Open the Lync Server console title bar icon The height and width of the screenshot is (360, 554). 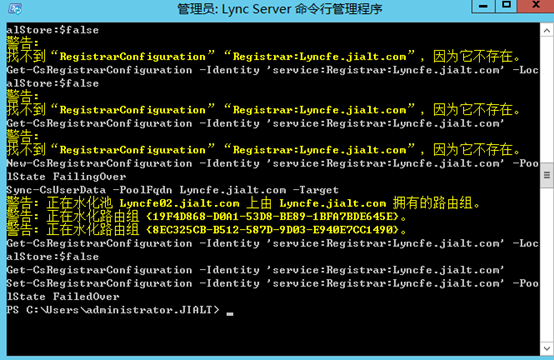click(x=15, y=8)
